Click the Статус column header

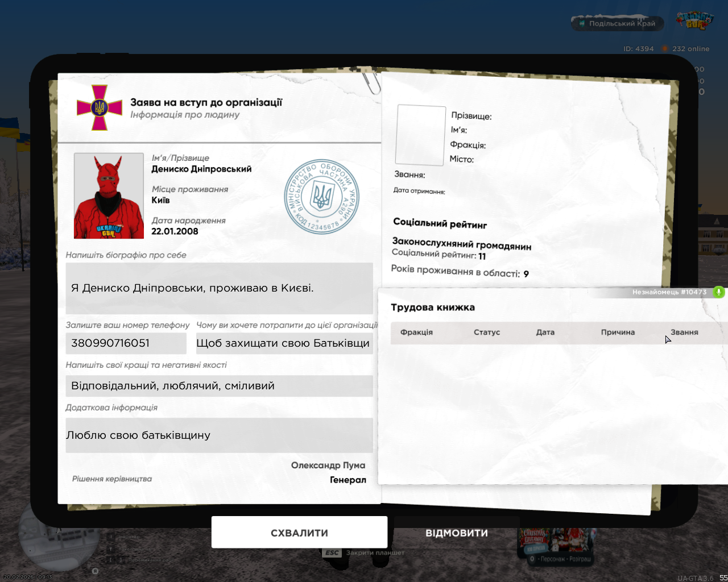[487, 332]
